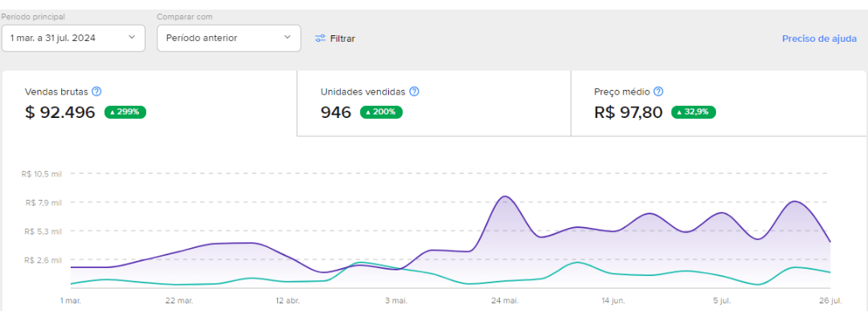This screenshot has width=868, height=321.
Task: Click the Filtrar sliders icon
Action: point(320,39)
